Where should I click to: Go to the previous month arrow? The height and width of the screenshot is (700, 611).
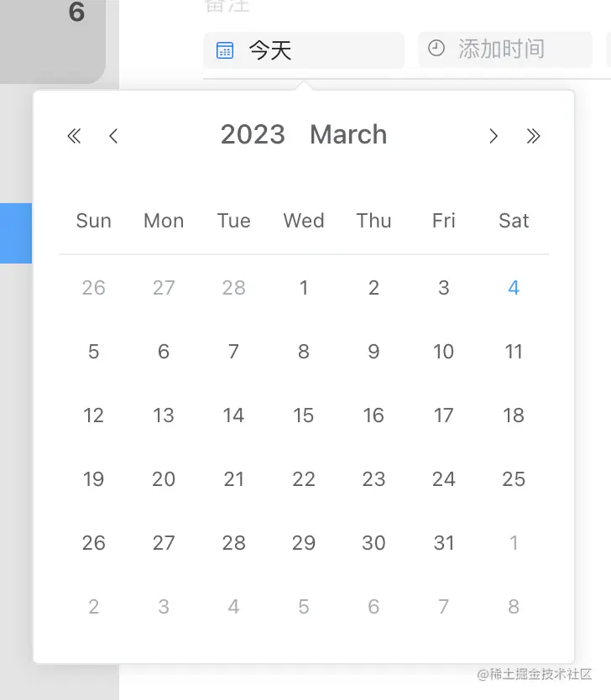coord(113,136)
